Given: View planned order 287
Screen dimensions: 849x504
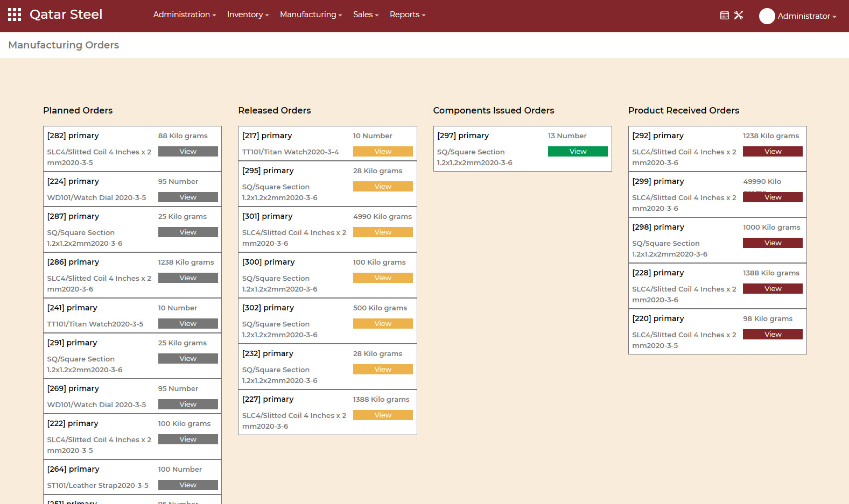Looking at the screenshot, I should 188,232.
